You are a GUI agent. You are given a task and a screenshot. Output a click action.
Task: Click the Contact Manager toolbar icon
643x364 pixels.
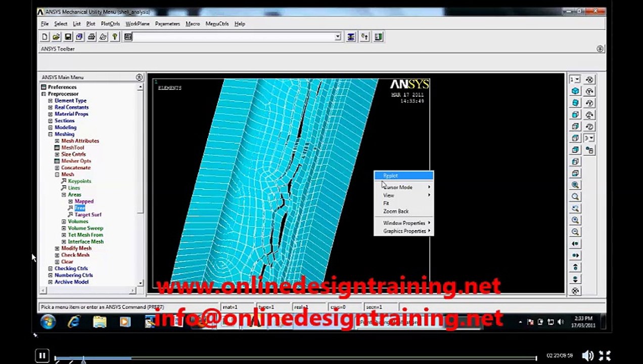pyautogui.click(x=379, y=37)
